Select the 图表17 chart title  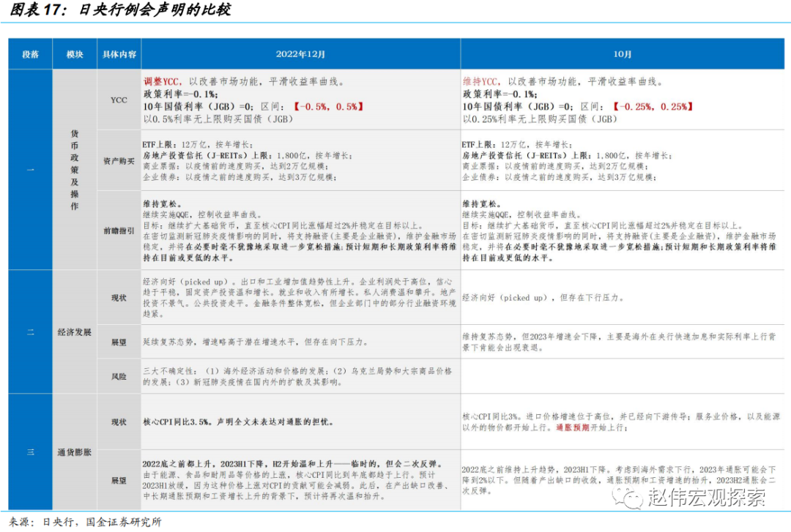click(x=117, y=11)
